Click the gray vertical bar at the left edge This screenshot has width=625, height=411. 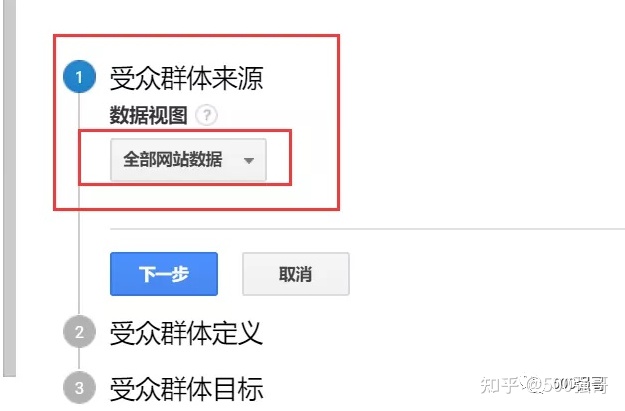(x=10, y=187)
